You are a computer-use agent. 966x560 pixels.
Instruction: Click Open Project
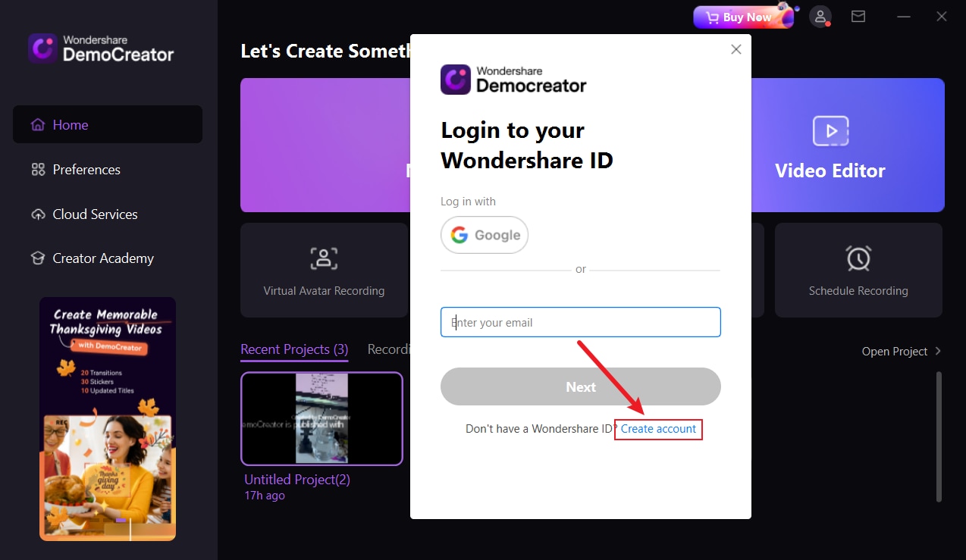click(895, 351)
